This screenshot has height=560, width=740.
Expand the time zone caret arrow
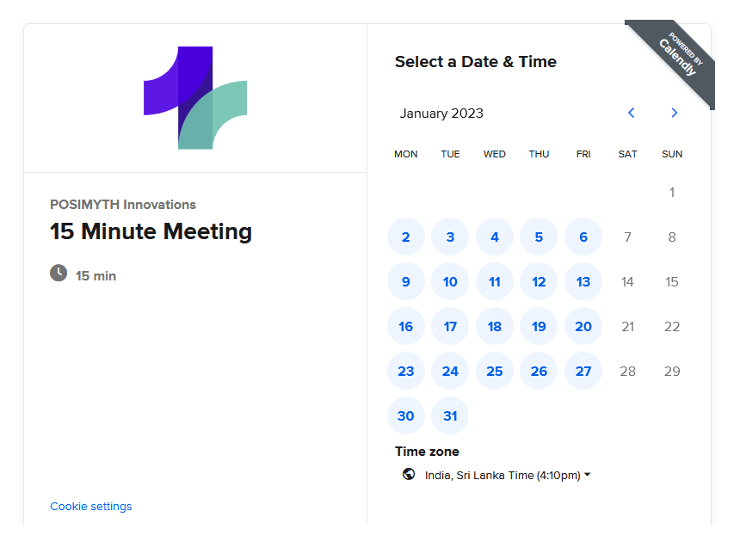[x=588, y=474]
